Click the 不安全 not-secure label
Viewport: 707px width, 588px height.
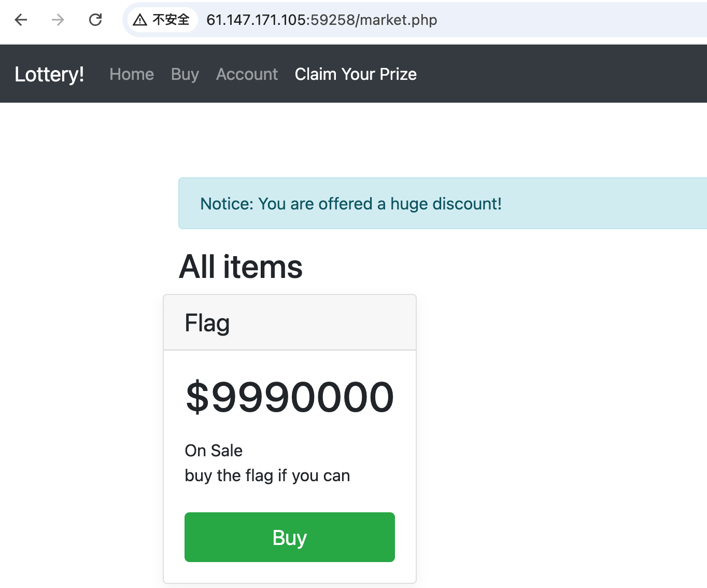pyautogui.click(x=171, y=20)
